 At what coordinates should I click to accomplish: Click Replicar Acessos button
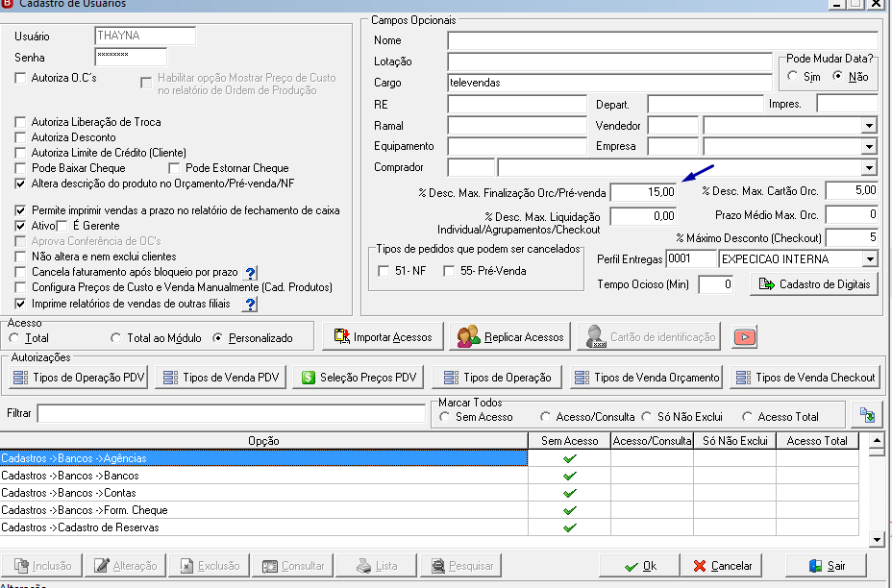509,336
